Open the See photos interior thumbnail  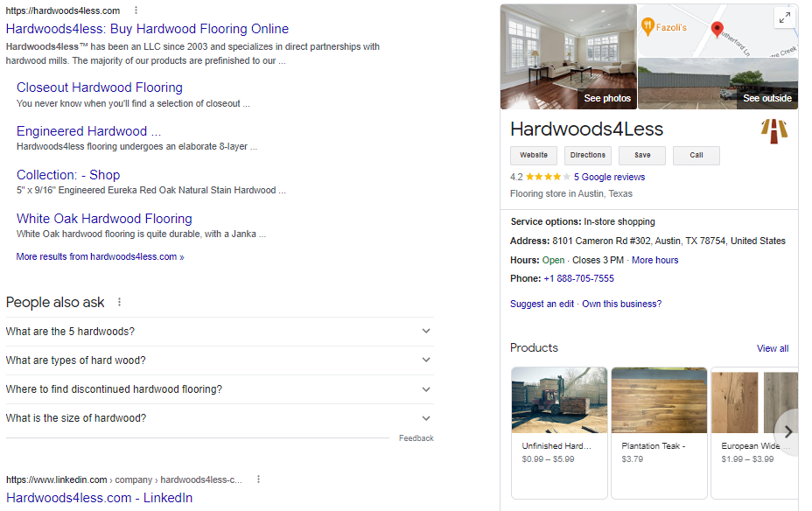point(568,57)
